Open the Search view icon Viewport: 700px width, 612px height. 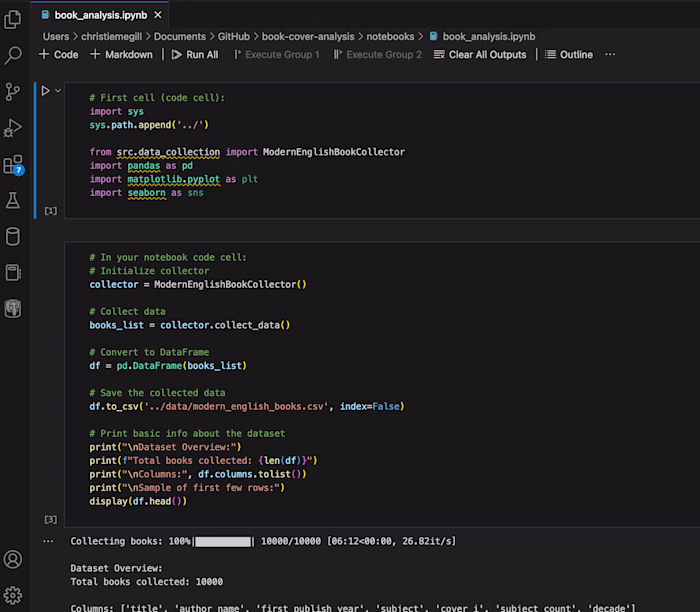(x=12, y=55)
